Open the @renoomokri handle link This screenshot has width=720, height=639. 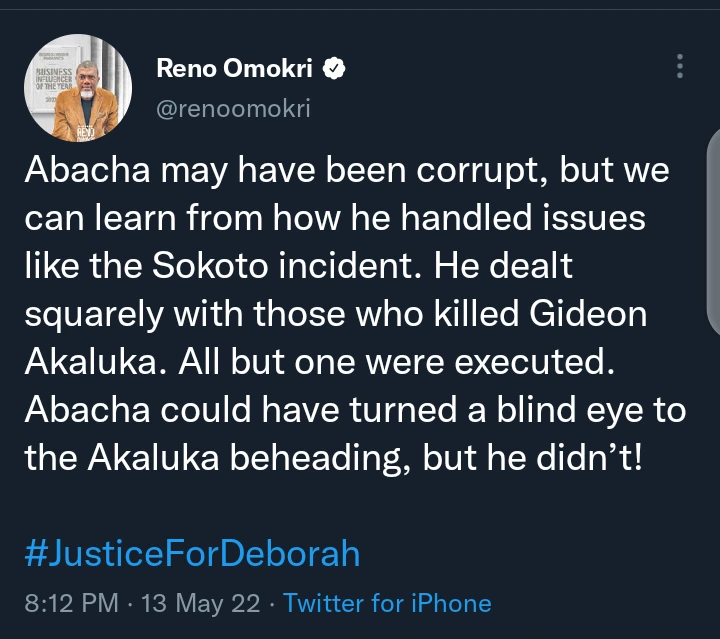(x=233, y=108)
